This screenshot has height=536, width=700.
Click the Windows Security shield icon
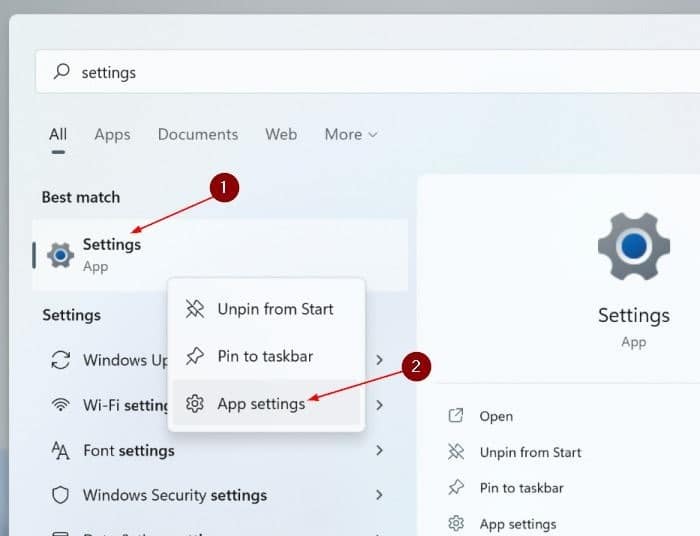(x=61, y=495)
